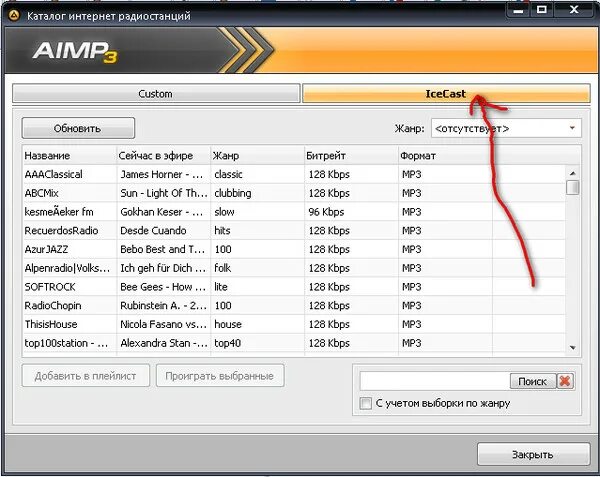
Task: Focus the station search input field
Action: click(x=435, y=381)
